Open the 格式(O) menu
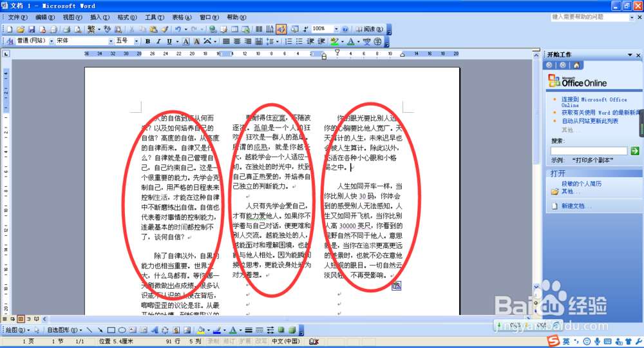Image resolution: width=644 pixels, height=348 pixels. tap(127, 17)
